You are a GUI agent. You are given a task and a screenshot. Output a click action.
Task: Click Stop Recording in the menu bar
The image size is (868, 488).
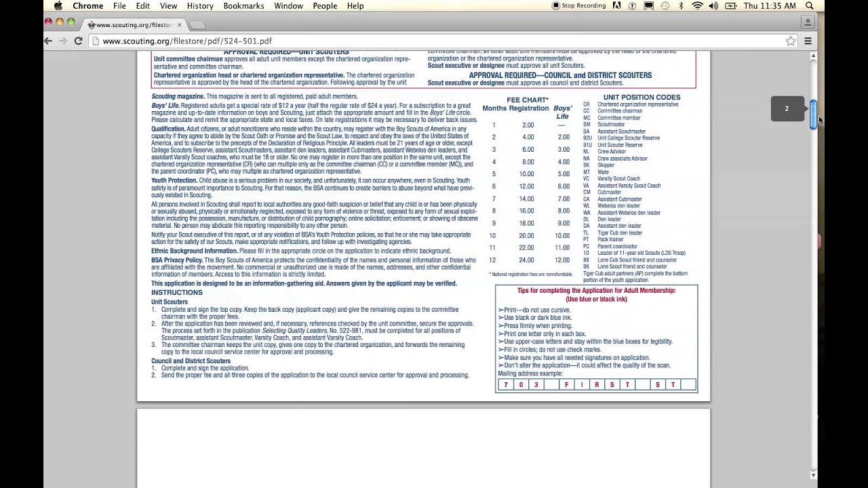[x=578, y=5]
